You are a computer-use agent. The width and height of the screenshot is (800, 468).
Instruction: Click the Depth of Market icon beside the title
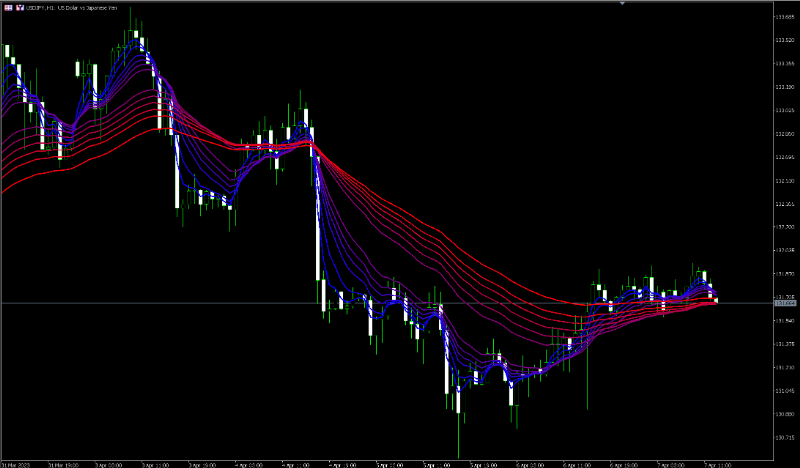pyautogui.click(x=20, y=8)
